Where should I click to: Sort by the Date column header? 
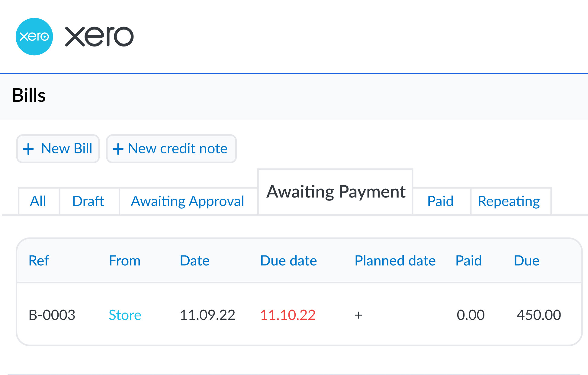195,261
